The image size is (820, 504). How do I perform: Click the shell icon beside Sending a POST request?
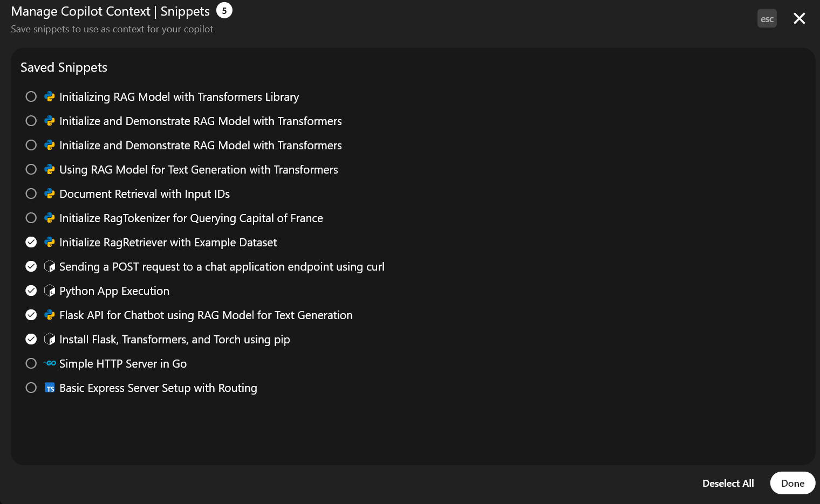point(50,266)
